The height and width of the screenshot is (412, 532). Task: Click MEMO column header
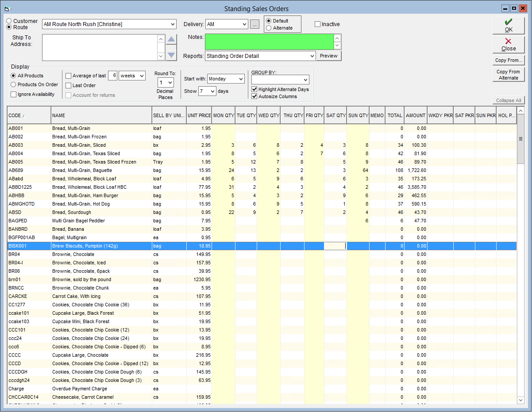tap(377, 115)
